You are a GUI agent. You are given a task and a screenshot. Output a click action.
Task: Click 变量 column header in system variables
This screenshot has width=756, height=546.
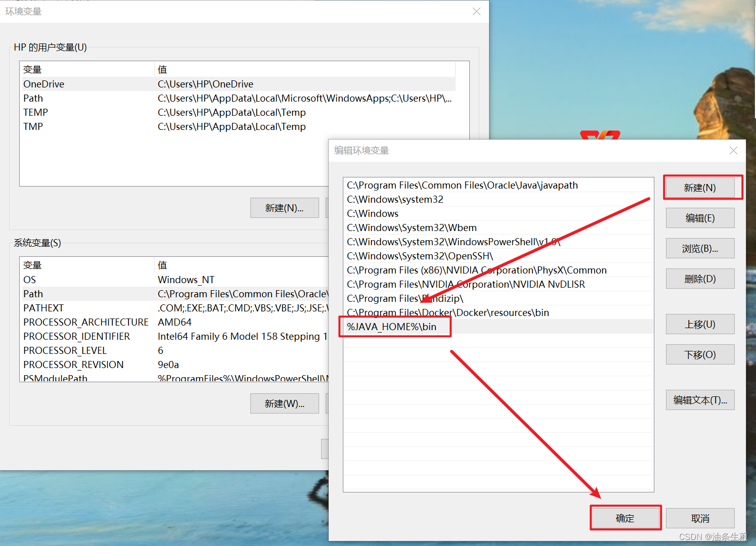click(x=87, y=265)
